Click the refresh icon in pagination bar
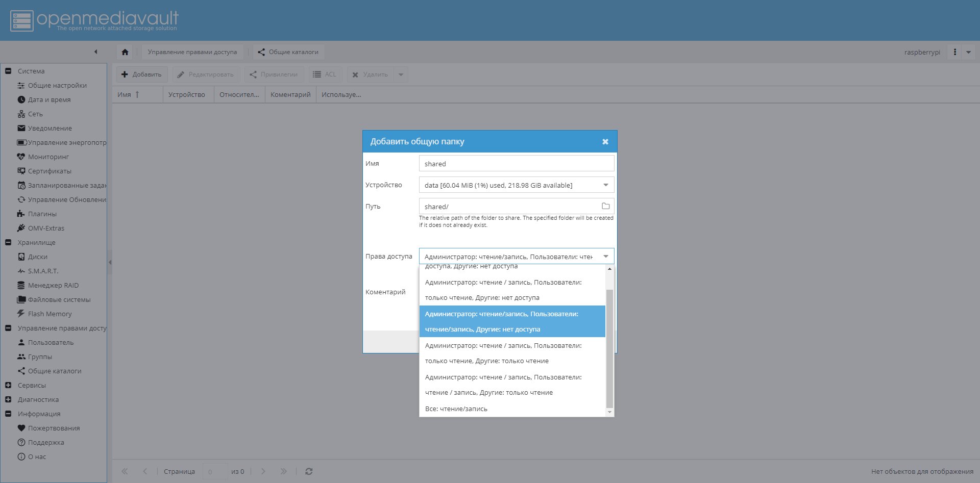Viewport: 980px width, 483px height. (309, 471)
